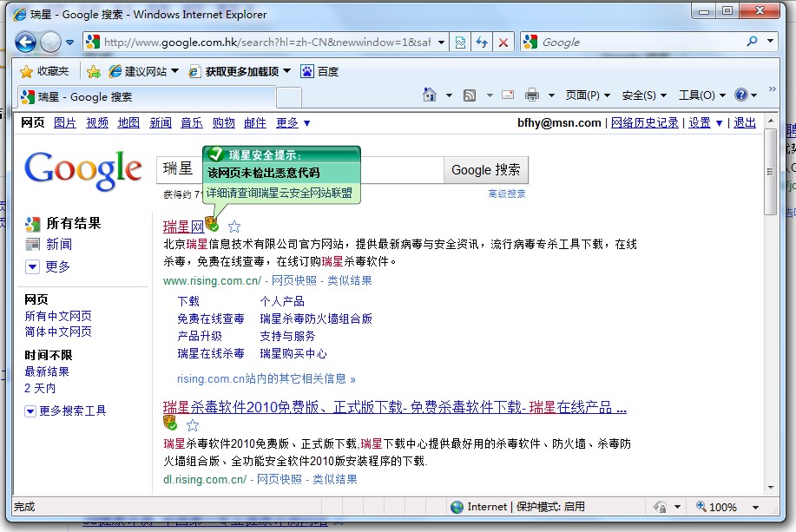
Task: Expand the Home button dropdown arrow
Action: [449, 95]
